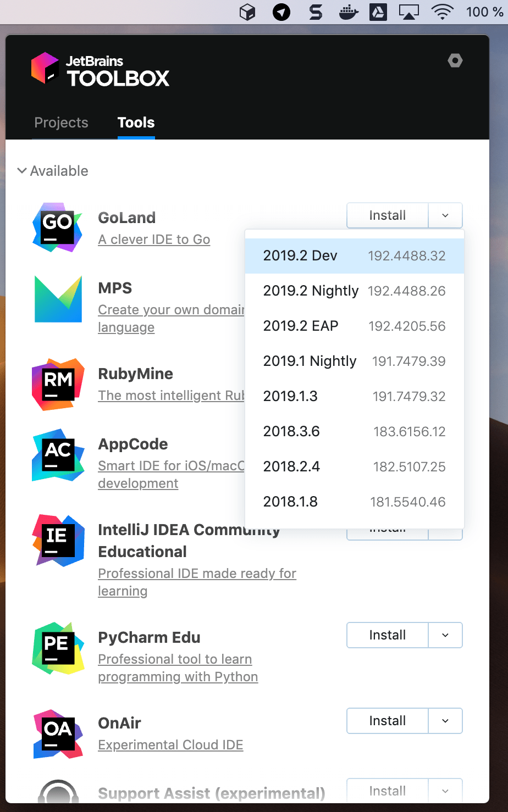508x812 pixels.
Task: Install GoLand
Action: [x=388, y=215]
